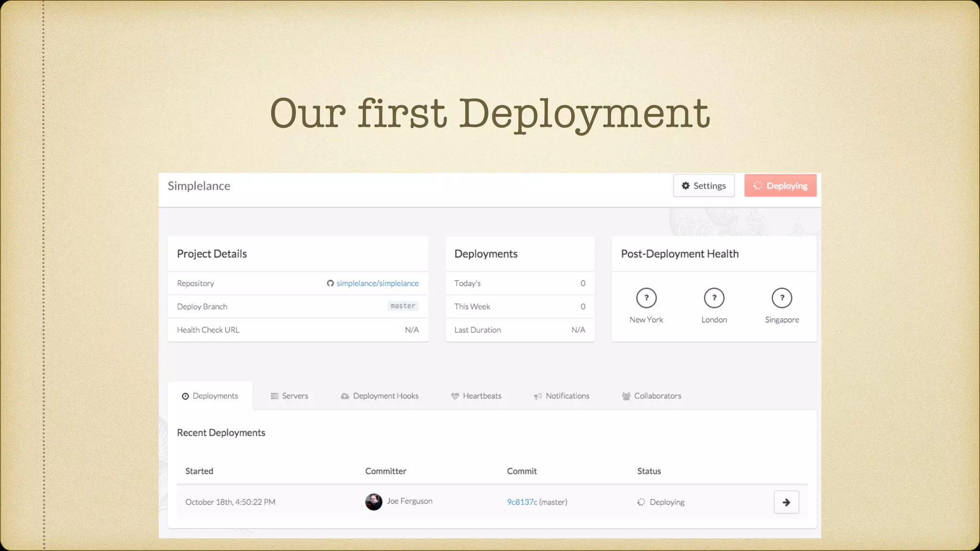Switch to the Deployments tab
Screen dimensions: 980x551
210,396
